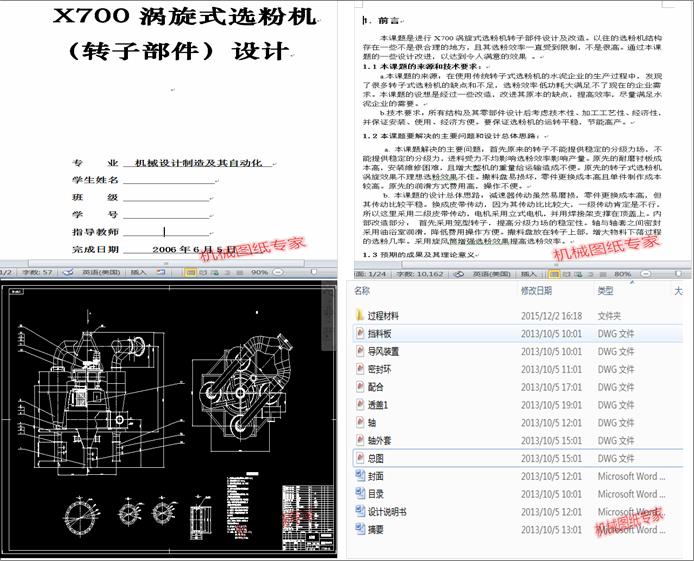Click the DWG file icon for 总图
The width and height of the screenshot is (694, 561).
click(360, 458)
